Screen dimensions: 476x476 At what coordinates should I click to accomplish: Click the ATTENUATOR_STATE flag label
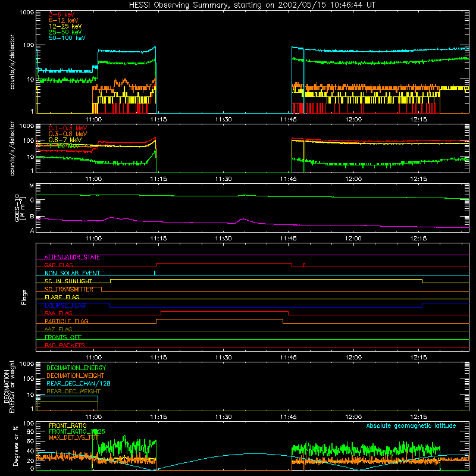click(x=72, y=258)
